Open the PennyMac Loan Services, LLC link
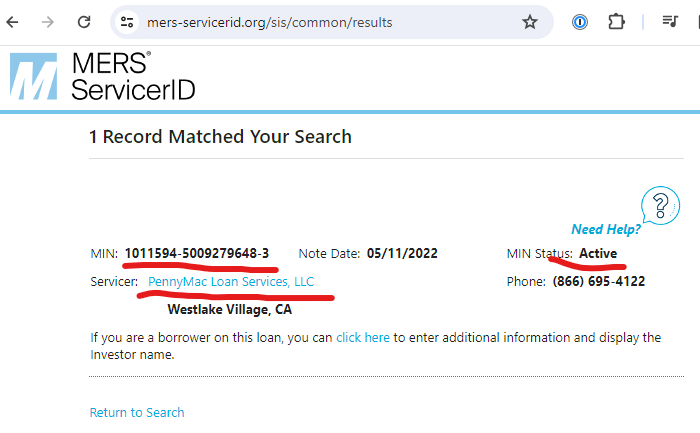This screenshot has height=433, width=700. 231,282
